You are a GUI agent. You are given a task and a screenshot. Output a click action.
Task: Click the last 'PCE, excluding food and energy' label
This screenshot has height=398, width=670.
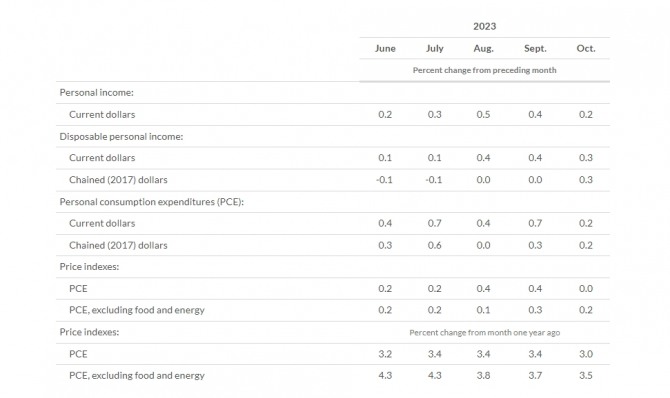tap(137, 375)
